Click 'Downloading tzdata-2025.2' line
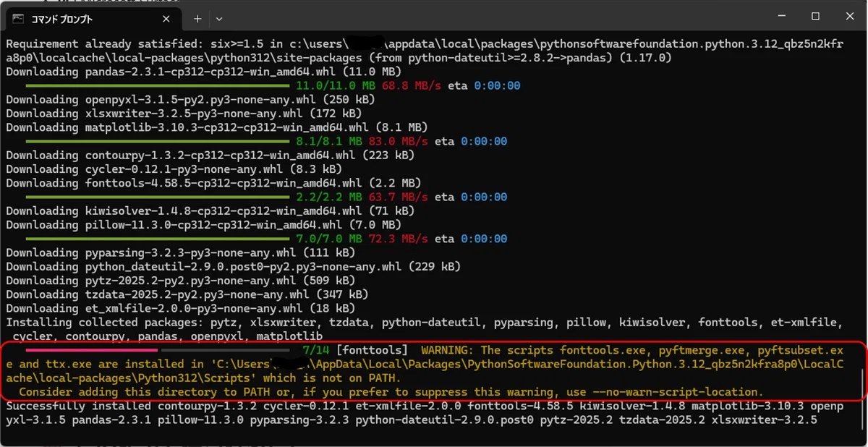 click(187, 294)
